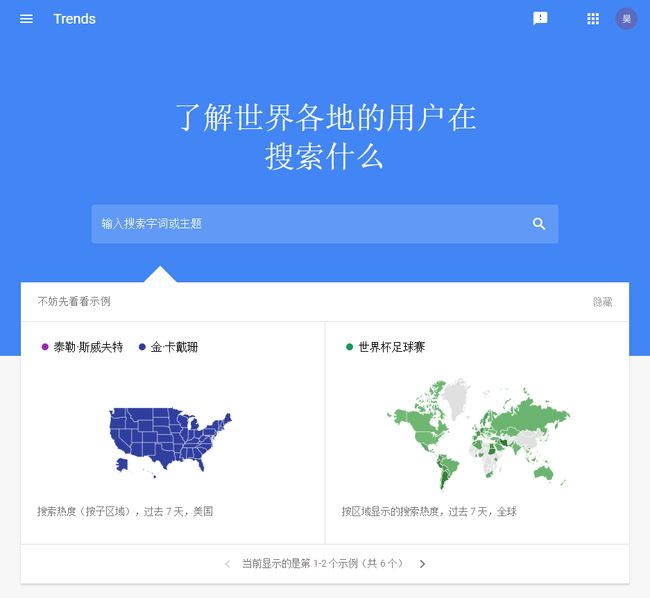The height and width of the screenshot is (598, 650).
Task: Click the 不妨先看看示例 heading
Action: click(74, 301)
